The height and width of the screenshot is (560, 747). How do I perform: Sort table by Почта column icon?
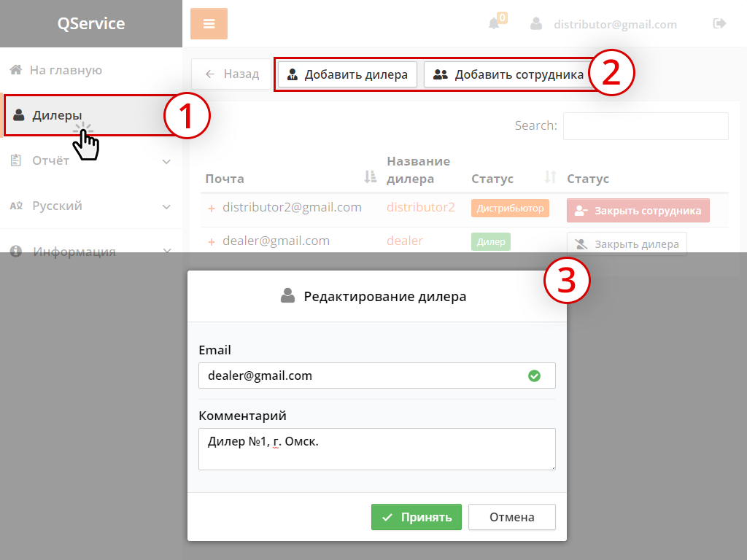[369, 177]
